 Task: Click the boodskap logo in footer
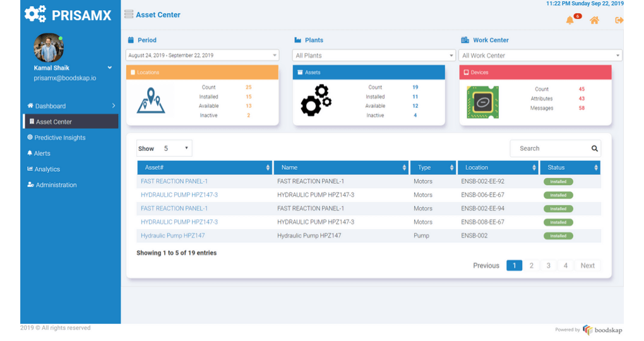click(602, 330)
